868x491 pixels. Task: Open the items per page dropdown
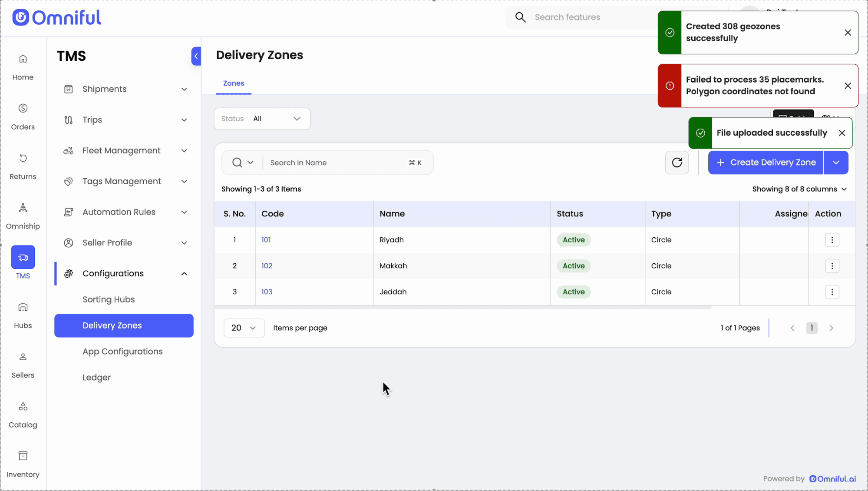(244, 328)
